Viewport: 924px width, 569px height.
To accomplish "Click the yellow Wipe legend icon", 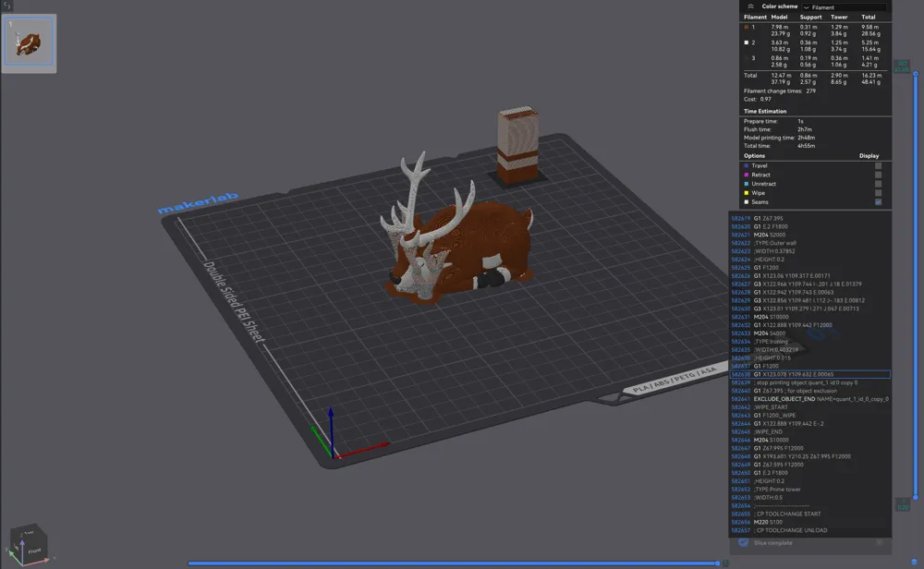I will [746, 193].
